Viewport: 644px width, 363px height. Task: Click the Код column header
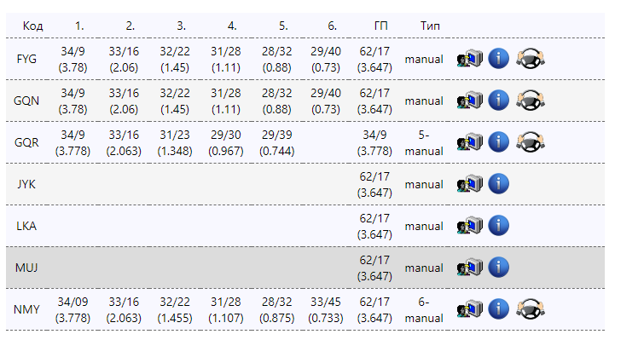[x=33, y=26]
